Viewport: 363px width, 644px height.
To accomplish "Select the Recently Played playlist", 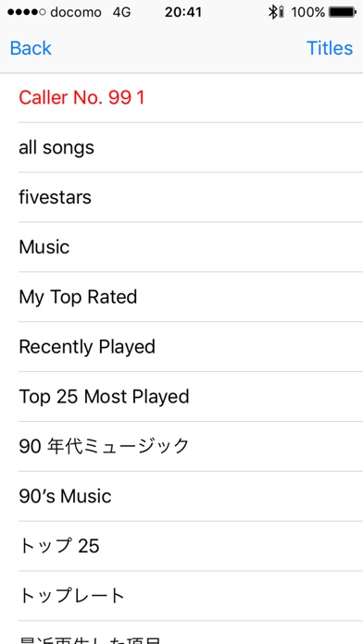I will pos(181,347).
